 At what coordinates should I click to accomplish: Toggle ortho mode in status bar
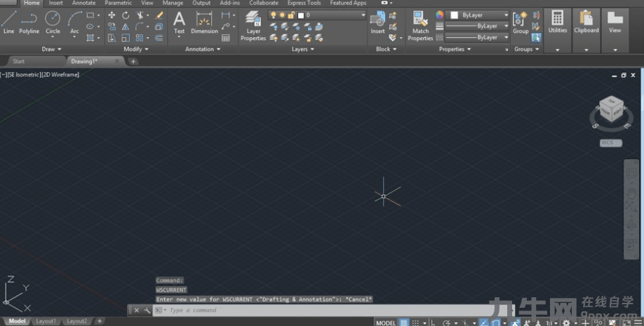433,322
